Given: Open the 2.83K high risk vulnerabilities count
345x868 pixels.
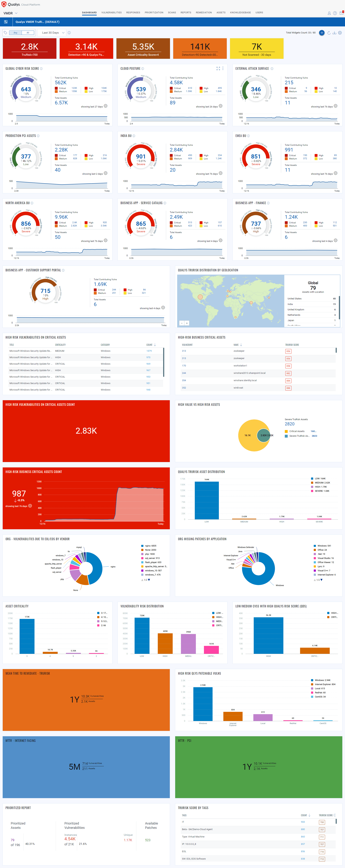Looking at the screenshot, I should click(86, 431).
